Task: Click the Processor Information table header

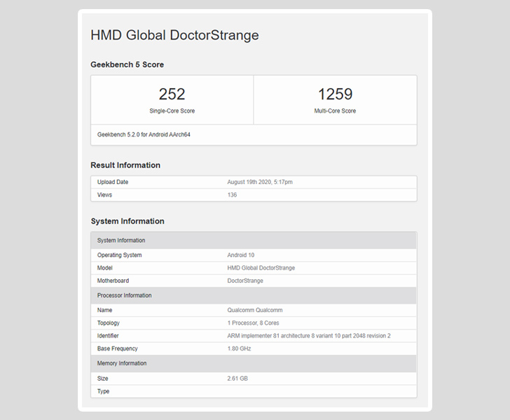Action: pos(254,295)
